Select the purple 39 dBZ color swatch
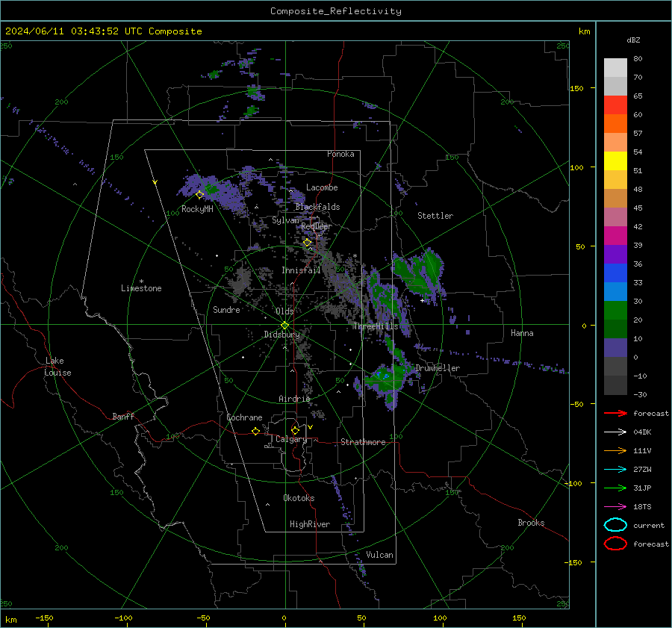 [615, 254]
